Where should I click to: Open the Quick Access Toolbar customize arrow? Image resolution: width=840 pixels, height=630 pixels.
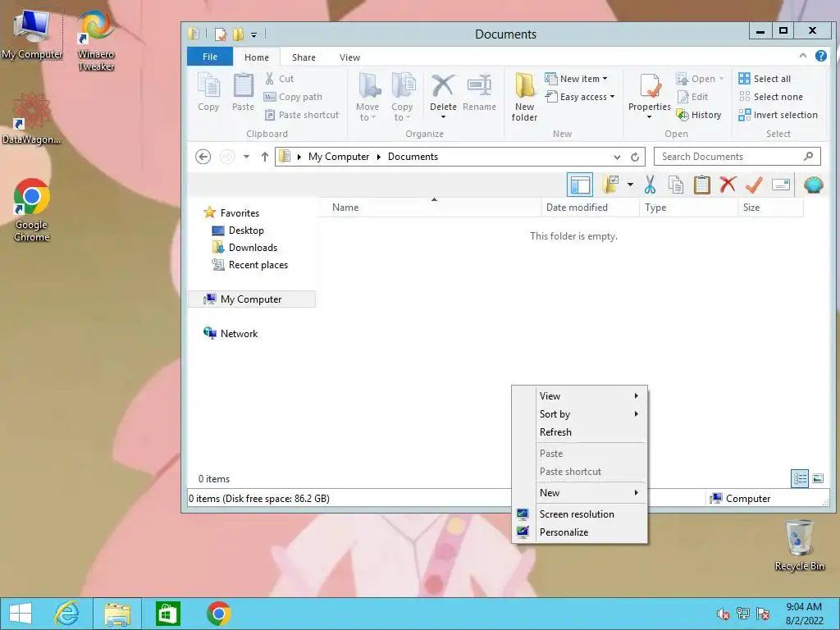[254, 34]
